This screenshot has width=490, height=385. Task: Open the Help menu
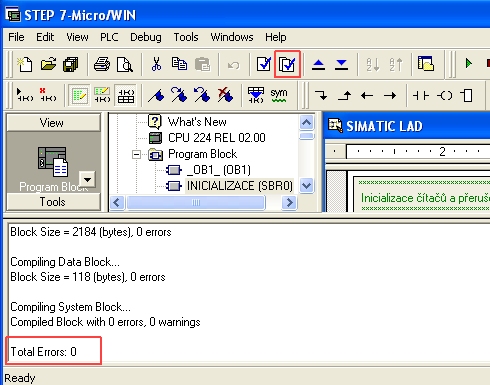[276, 37]
